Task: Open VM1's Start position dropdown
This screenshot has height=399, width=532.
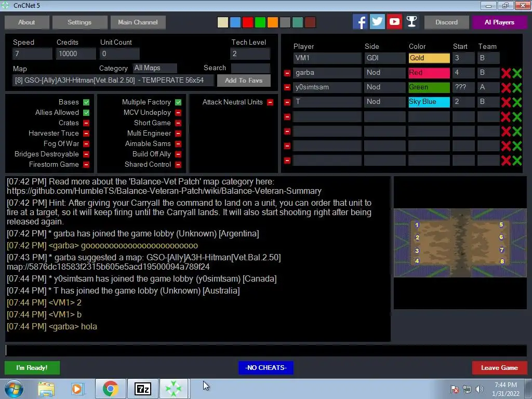Action: pyautogui.click(x=463, y=58)
